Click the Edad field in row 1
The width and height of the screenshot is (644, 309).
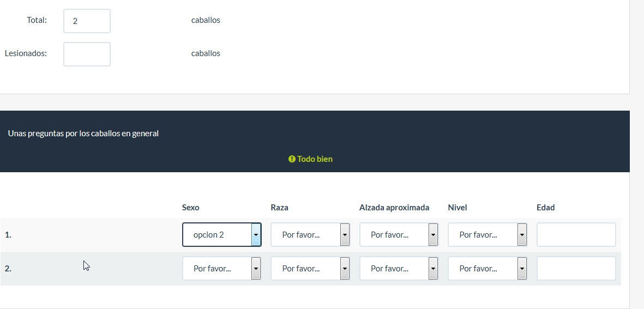pyautogui.click(x=576, y=235)
